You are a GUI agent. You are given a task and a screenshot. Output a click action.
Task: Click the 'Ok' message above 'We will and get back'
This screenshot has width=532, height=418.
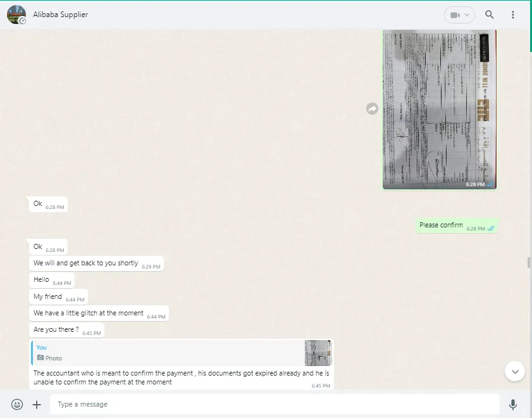48,247
